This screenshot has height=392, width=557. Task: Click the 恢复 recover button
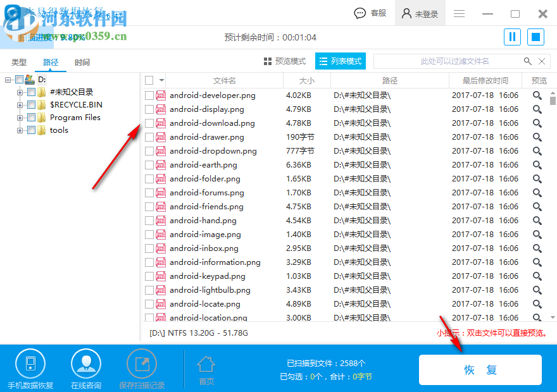point(480,371)
